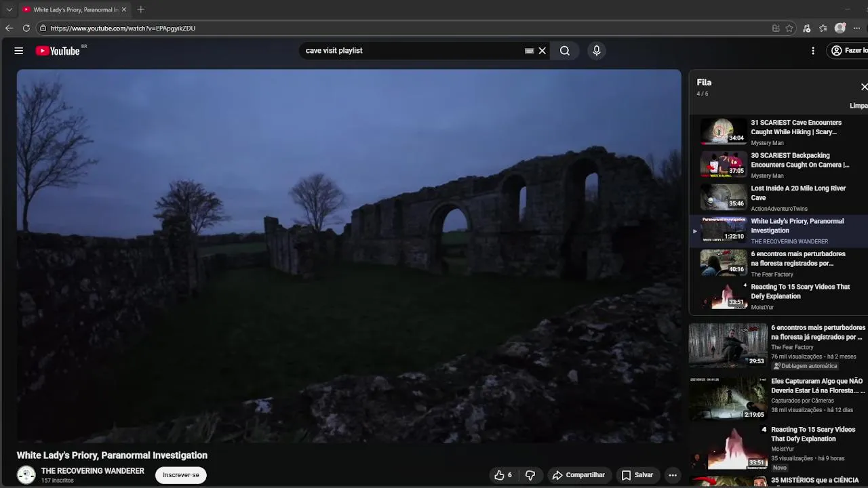
Task: Dislike the video with thumbs down
Action: (530, 475)
